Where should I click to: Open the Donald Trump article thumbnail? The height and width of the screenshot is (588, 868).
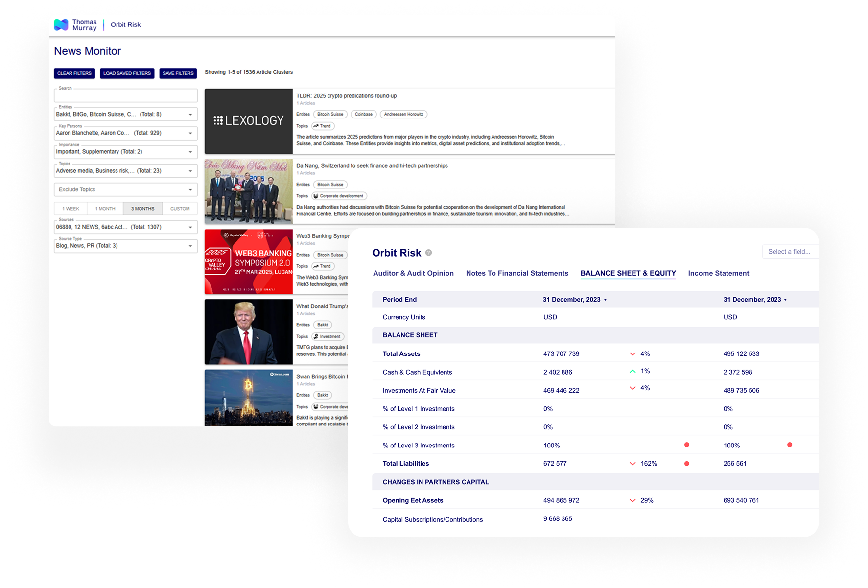(249, 332)
